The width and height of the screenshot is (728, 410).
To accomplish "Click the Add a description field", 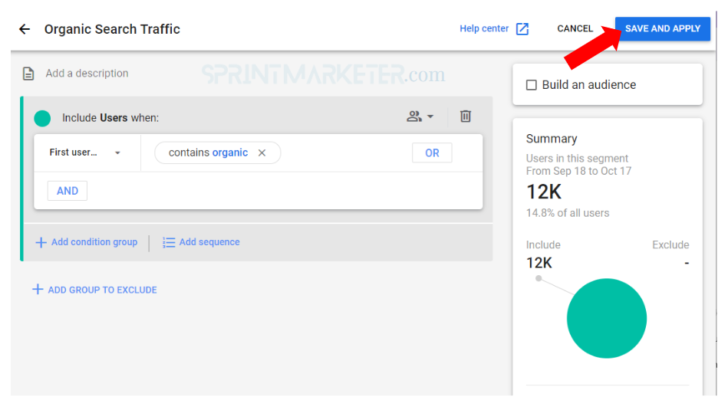I will pyautogui.click(x=87, y=73).
